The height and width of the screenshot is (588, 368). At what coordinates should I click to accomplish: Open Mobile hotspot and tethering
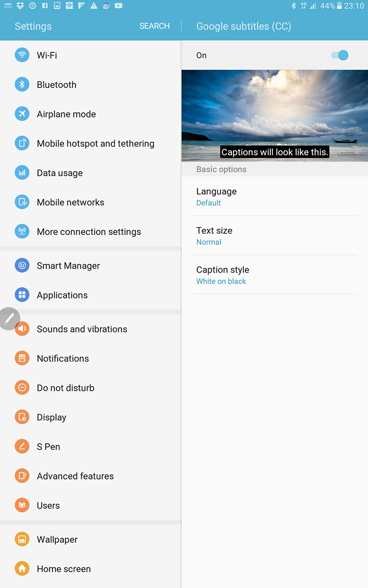click(x=91, y=143)
